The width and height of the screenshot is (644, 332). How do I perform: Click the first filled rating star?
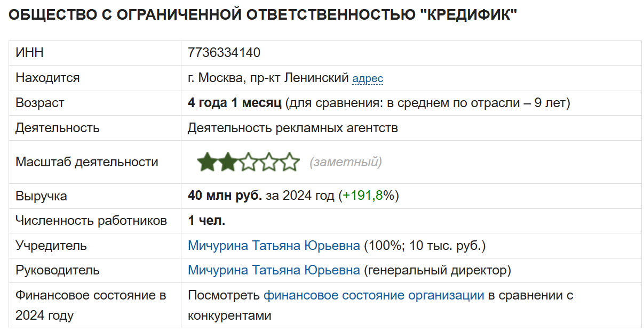click(x=206, y=162)
